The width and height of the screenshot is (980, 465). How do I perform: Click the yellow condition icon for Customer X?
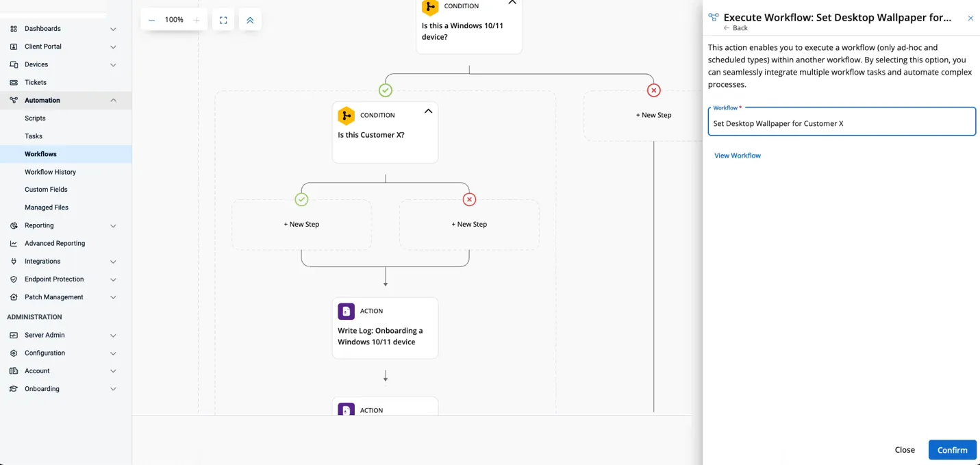click(x=347, y=115)
